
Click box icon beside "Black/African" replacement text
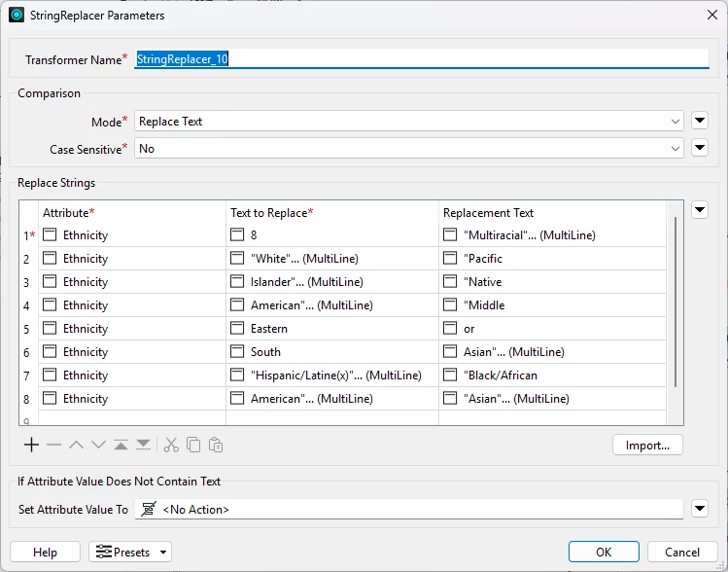pos(450,375)
